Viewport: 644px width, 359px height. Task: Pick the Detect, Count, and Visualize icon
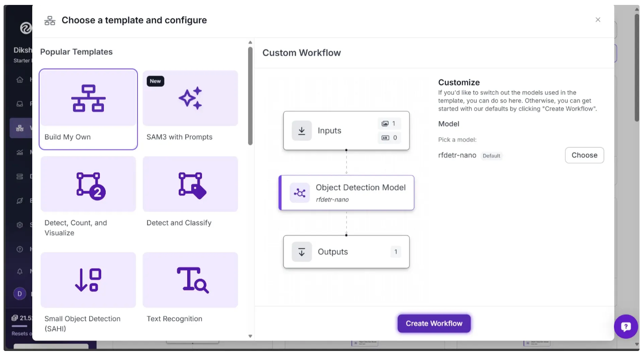(x=88, y=184)
